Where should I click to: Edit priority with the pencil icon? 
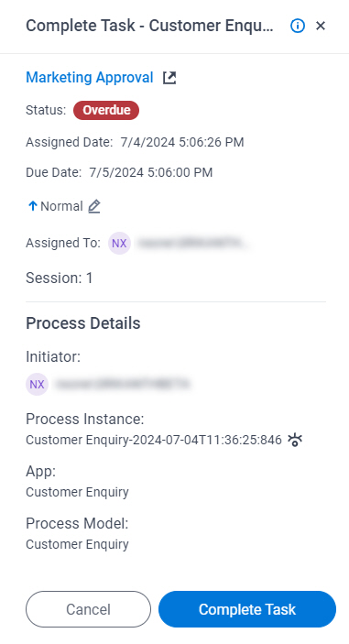(94, 206)
